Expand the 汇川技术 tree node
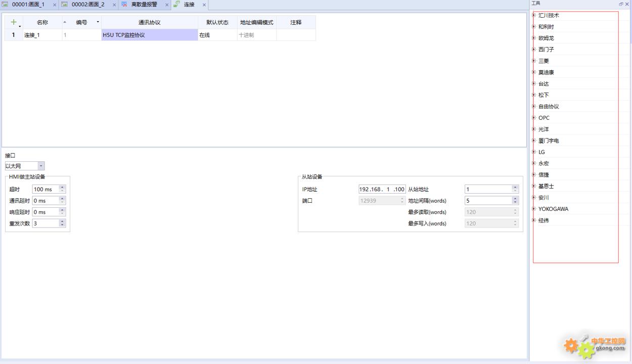Viewport: 632px width, 364px height. (x=534, y=15)
